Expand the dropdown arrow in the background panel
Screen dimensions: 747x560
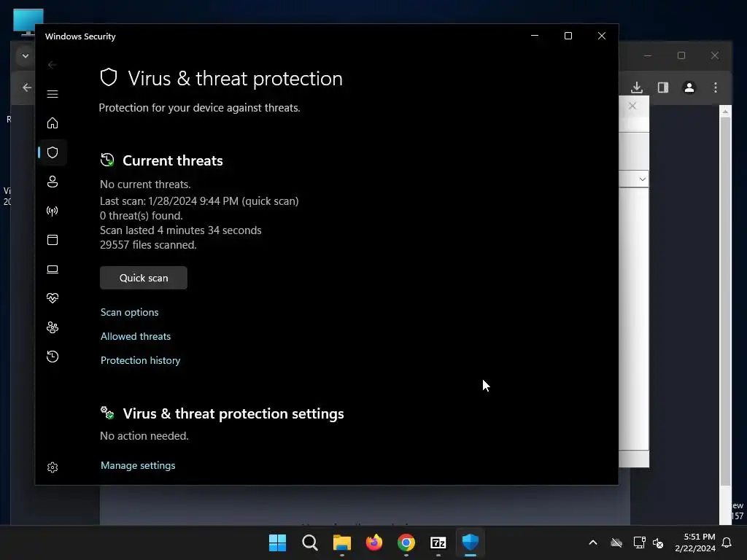[x=642, y=179]
